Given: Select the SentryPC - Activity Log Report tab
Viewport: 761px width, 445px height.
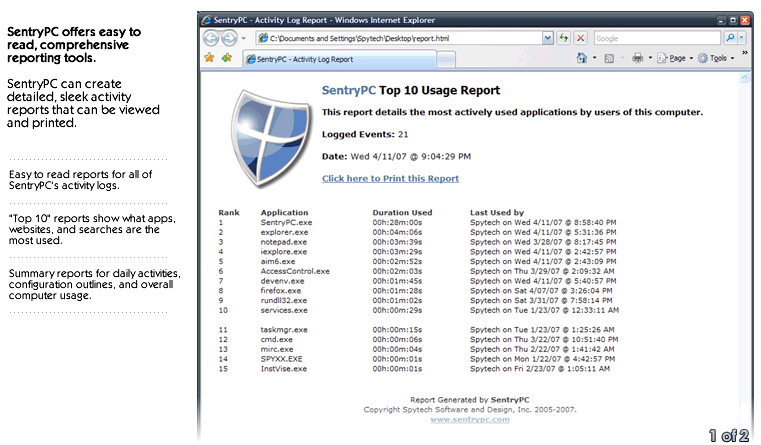Looking at the screenshot, I should (340, 59).
